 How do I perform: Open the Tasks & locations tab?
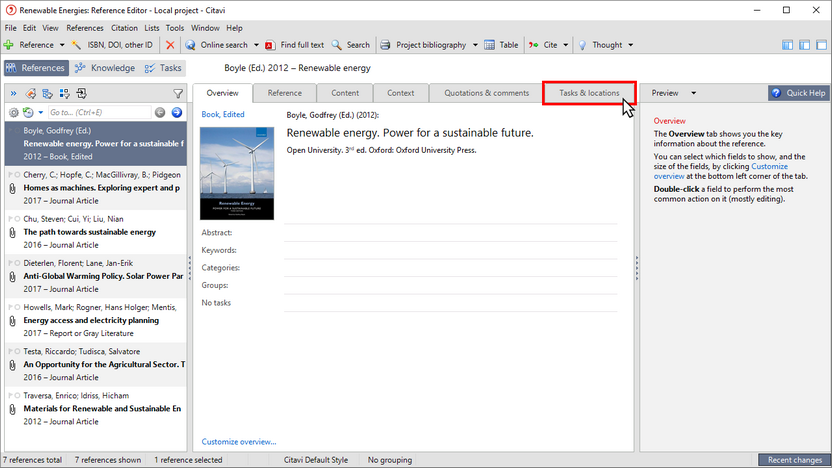[x=589, y=93]
